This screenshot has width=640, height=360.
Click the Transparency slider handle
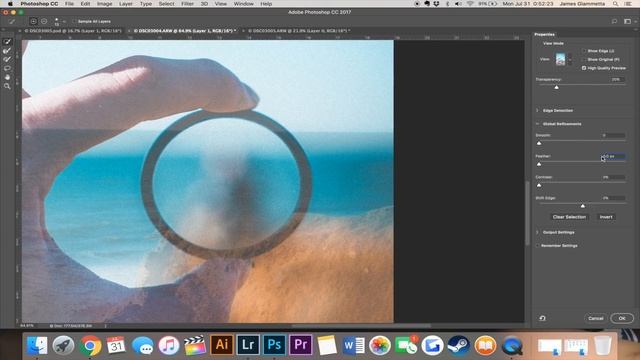click(x=556, y=87)
